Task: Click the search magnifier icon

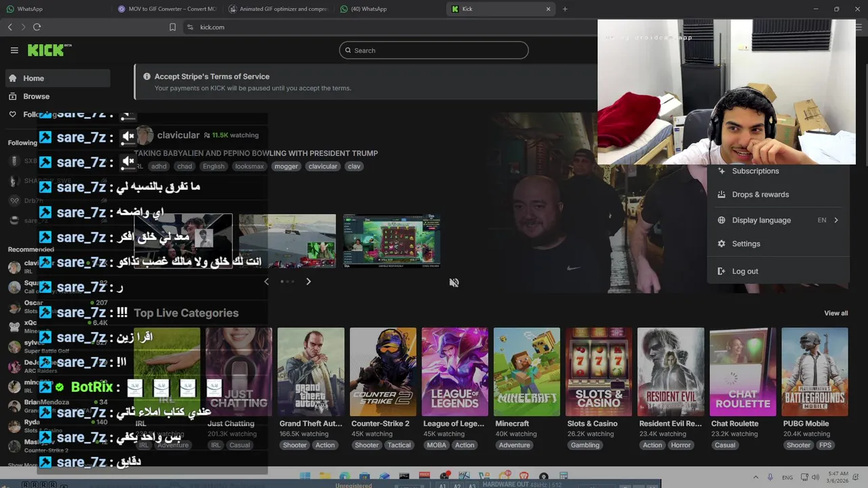Action: click(349, 50)
